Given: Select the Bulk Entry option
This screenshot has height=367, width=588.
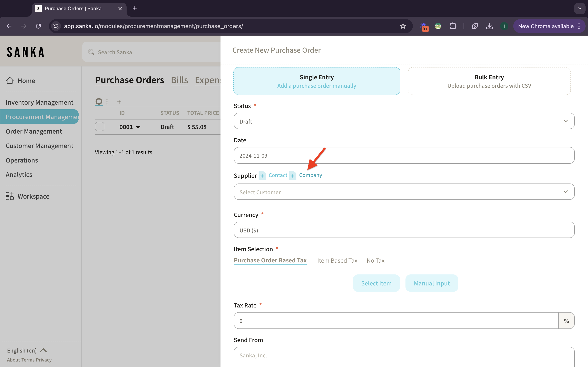Looking at the screenshot, I should click(x=489, y=81).
